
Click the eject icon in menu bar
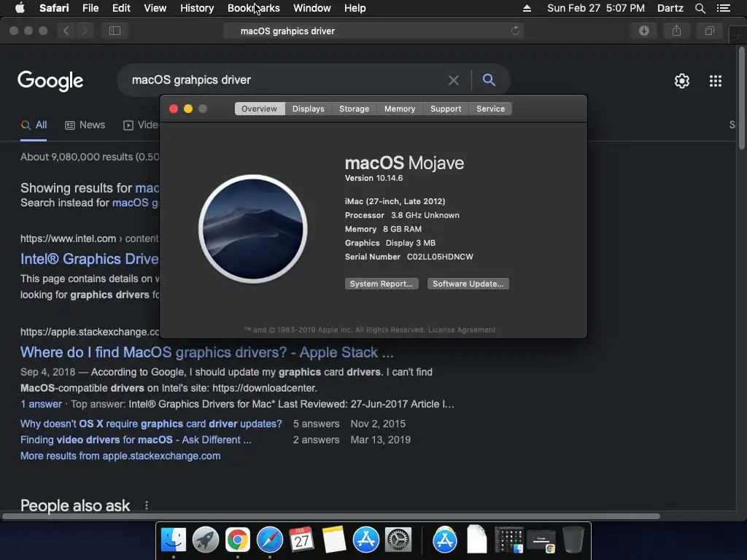point(527,8)
